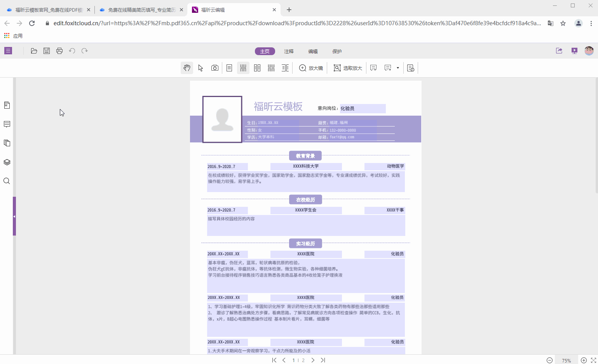This screenshot has width=598, height=364.
Task: Undo the last action
Action: [x=72, y=50]
